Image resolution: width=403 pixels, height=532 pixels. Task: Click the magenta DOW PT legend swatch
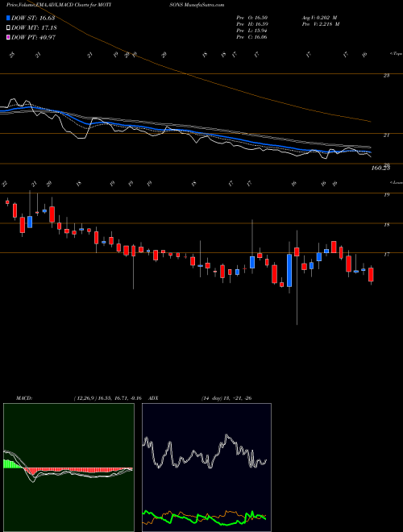coord(8,37)
